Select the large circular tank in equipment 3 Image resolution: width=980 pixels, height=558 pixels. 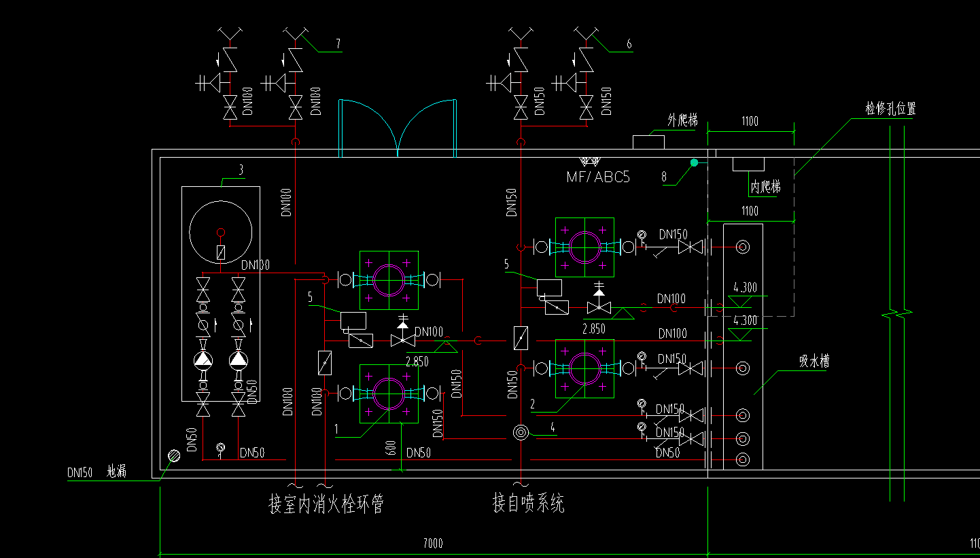coord(220,231)
